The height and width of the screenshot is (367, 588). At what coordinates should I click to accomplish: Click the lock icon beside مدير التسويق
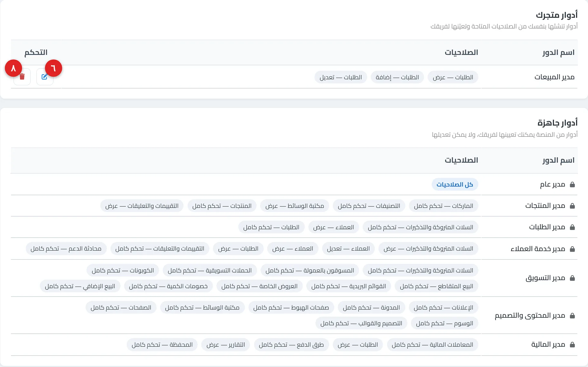[x=572, y=278]
